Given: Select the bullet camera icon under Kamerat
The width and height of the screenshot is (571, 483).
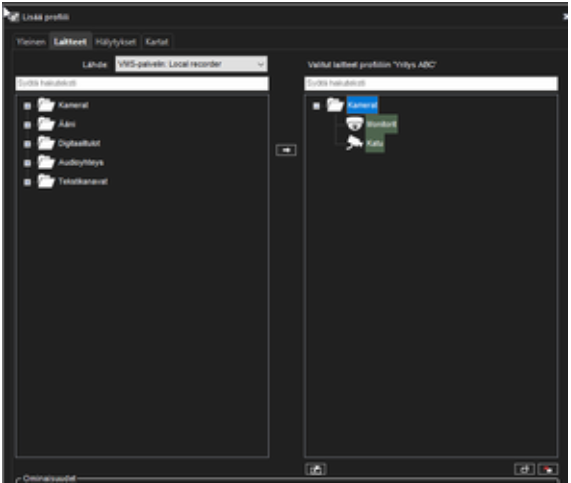Looking at the screenshot, I should (354, 143).
